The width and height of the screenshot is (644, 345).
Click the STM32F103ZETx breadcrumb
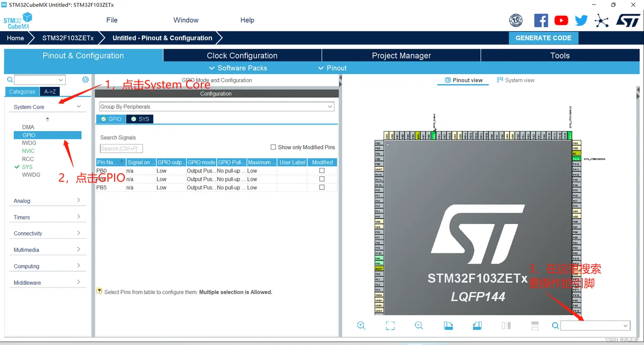(68, 38)
